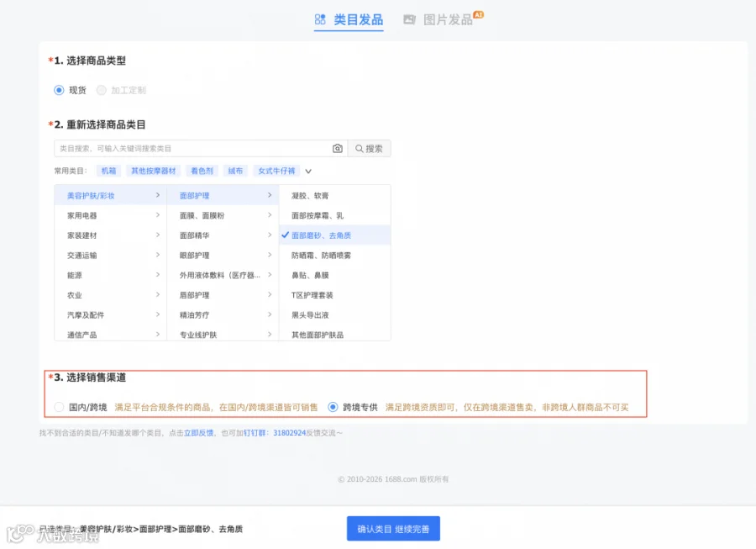Image resolution: width=756 pixels, height=549 pixels.
Task: Click the 类目发品 grid icon
Action: pos(320,19)
